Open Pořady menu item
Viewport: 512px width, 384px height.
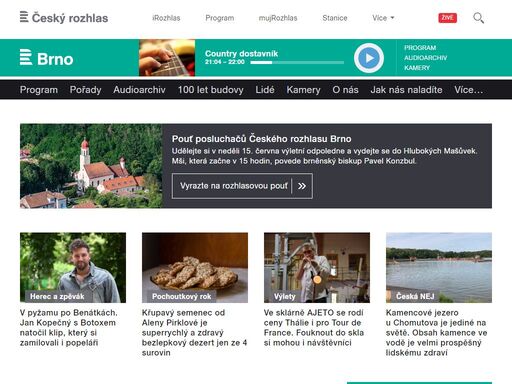[85, 90]
